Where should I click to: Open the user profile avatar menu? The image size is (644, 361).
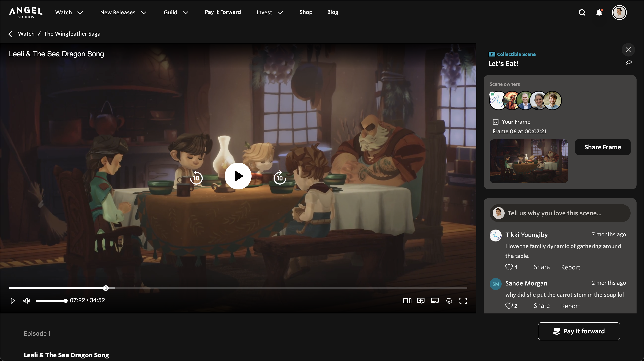(619, 12)
